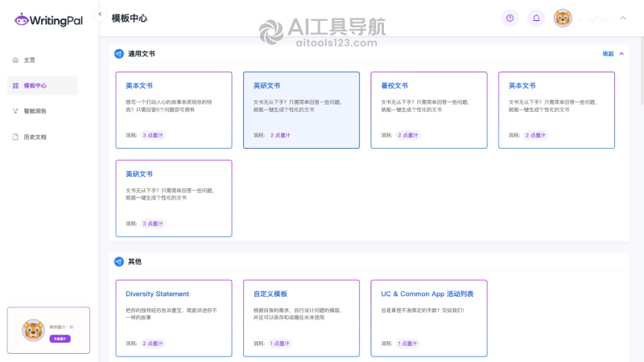Click the 3 点墨汁 badge on 美研文书
Viewport: 644px width, 362px height.
click(x=153, y=224)
